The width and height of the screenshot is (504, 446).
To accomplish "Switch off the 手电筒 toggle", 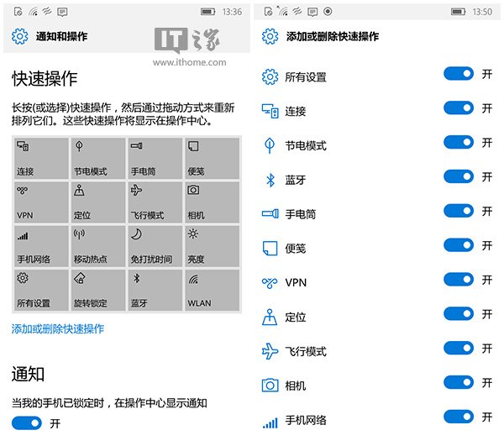I will coord(459,211).
